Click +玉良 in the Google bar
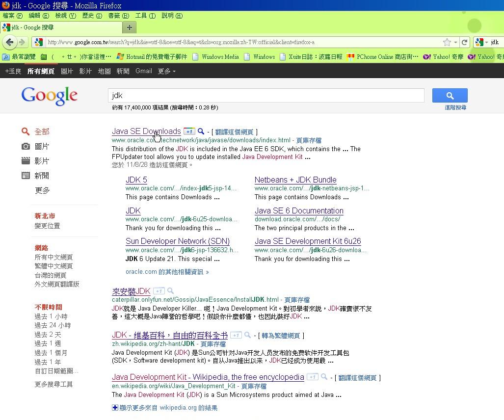Image resolution: width=504 pixels, height=420 pixels. pyautogui.click(x=13, y=71)
